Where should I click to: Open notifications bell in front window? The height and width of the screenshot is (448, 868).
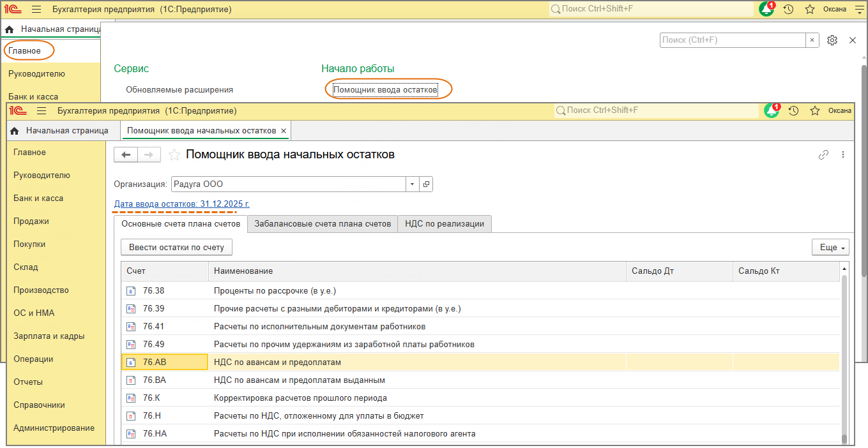point(772,110)
